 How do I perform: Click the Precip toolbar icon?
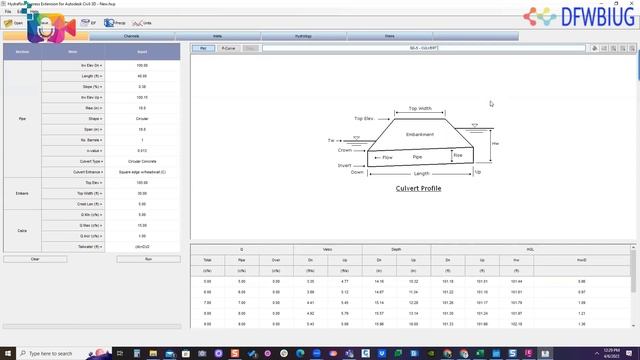coord(115,23)
